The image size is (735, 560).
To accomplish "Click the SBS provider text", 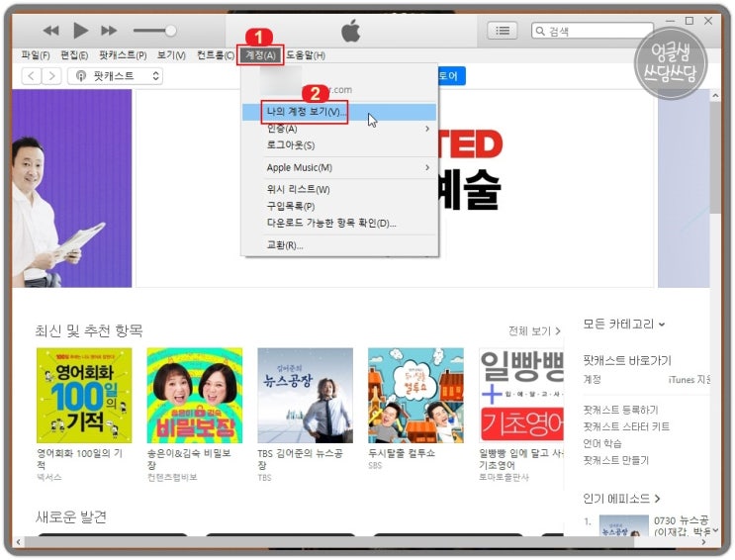I will coord(375,466).
